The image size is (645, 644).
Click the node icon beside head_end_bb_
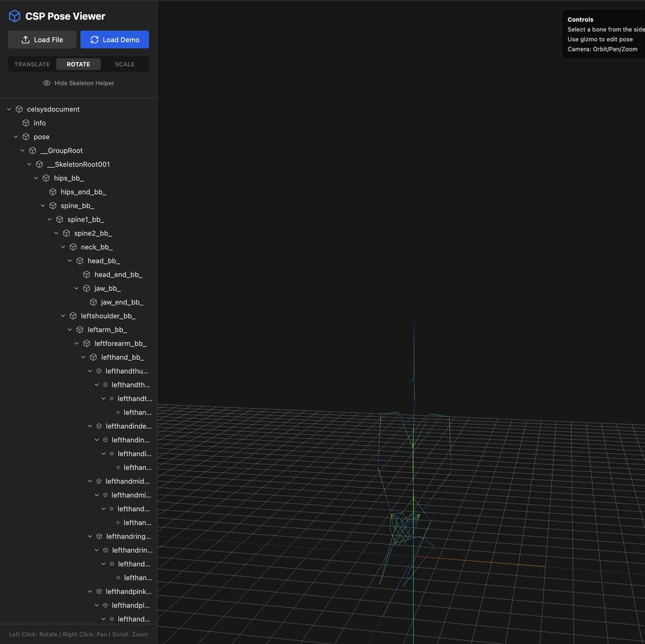click(87, 274)
